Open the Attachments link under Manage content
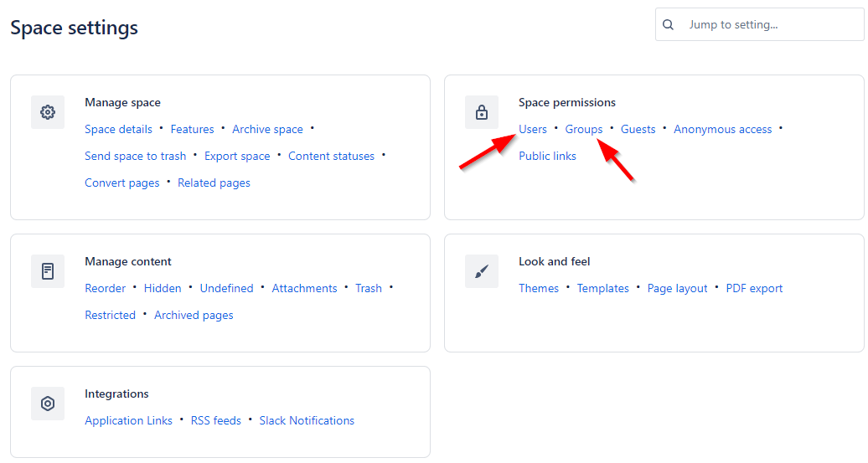 304,288
